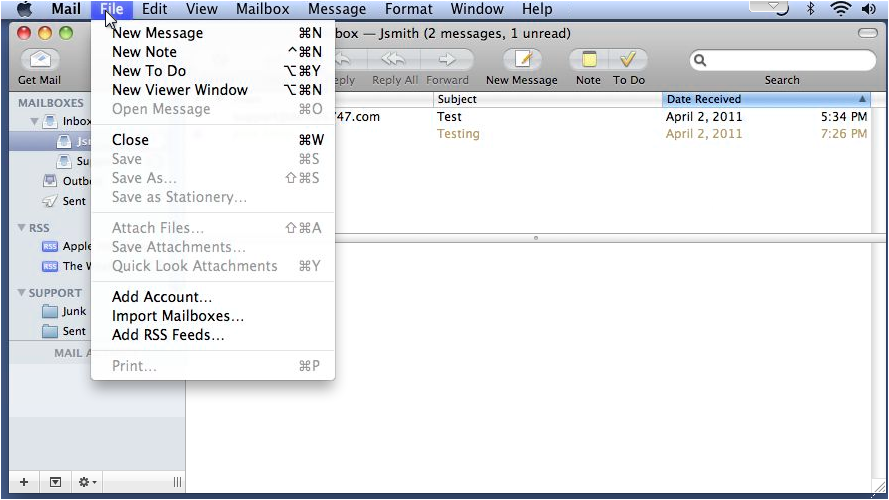The width and height of the screenshot is (889, 500).
Task: Click the Reply All toolbar icon
Action: tap(393, 59)
